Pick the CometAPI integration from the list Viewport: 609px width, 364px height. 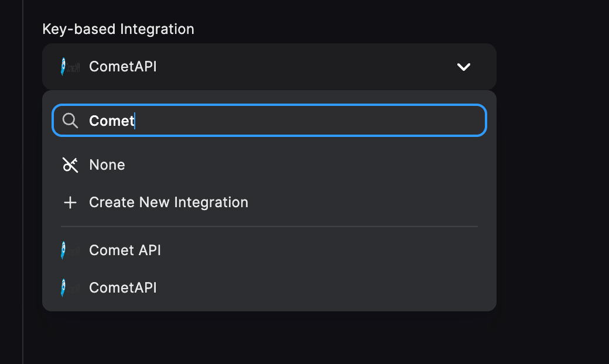point(269,288)
